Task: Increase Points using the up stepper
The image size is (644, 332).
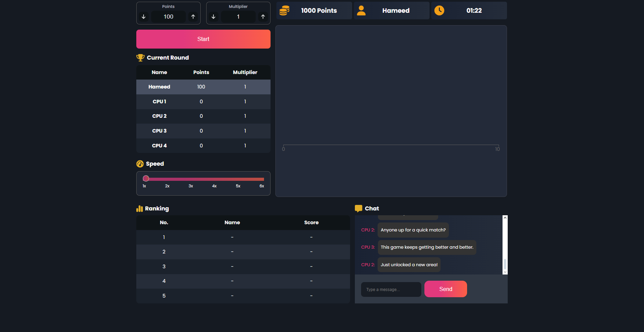Action: 193,17
